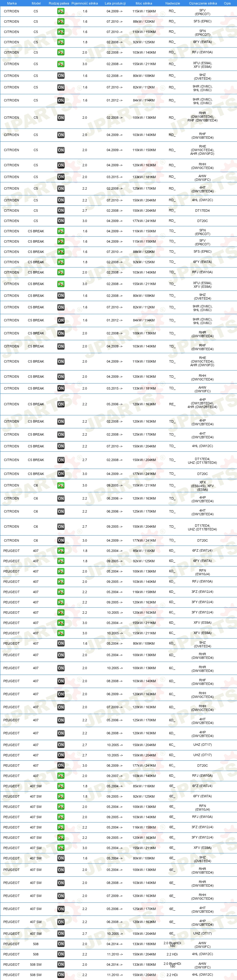
Task: Click the Model column header
Action: pos(36,3)
